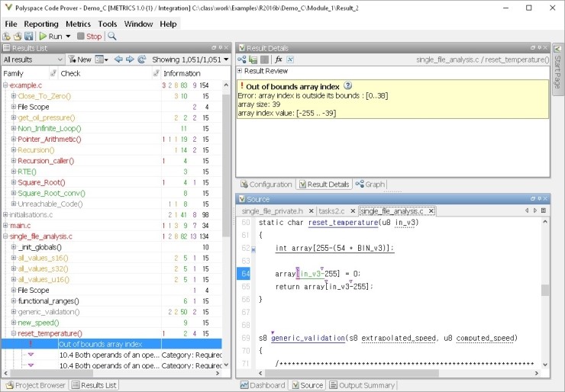Switch to the Dashboard tab
The image size is (565, 392).
click(x=262, y=385)
